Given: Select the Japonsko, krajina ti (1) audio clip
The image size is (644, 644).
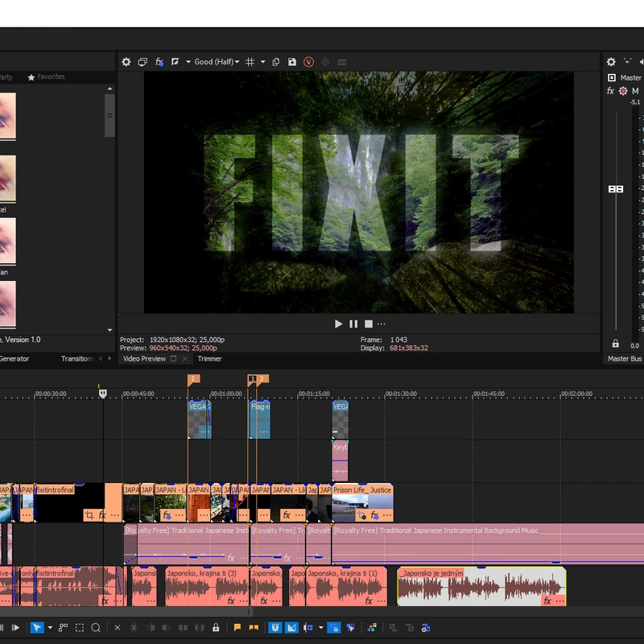Looking at the screenshot, I should tap(346, 587).
